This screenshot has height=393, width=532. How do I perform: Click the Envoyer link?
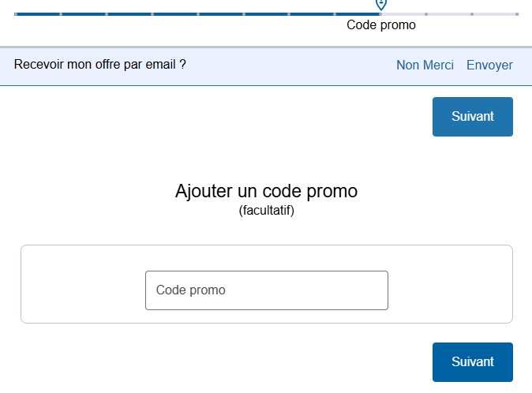(x=489, y=65)
